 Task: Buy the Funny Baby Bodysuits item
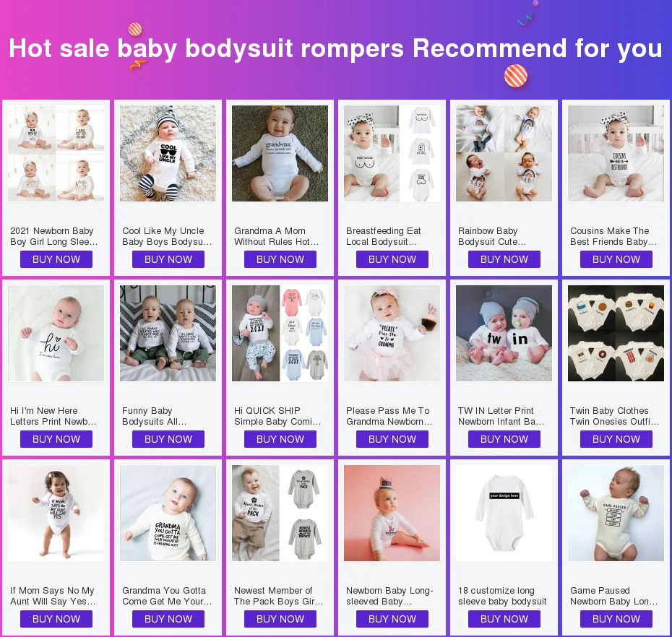point(168,439)
